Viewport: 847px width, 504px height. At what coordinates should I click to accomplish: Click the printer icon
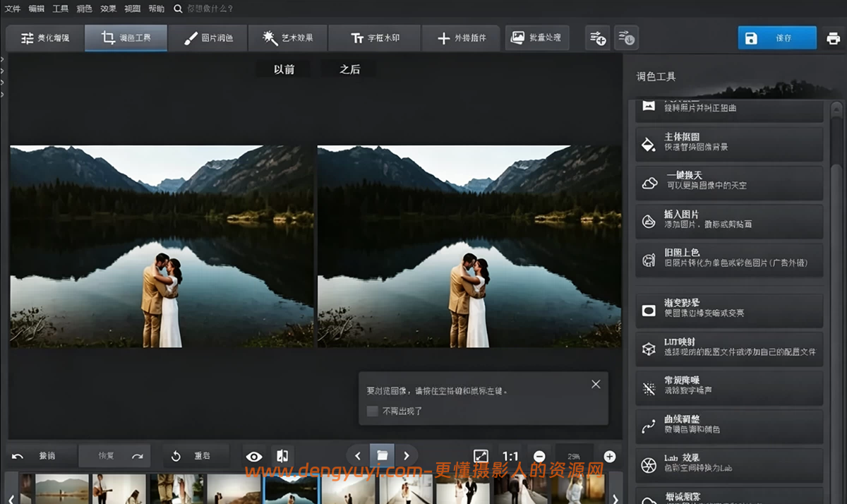point(834,38)
